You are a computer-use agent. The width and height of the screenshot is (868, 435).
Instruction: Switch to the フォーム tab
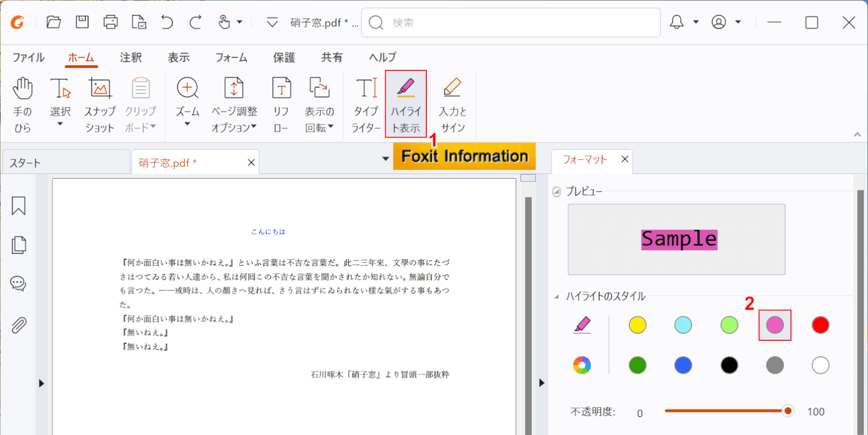(x=231, y=58)
